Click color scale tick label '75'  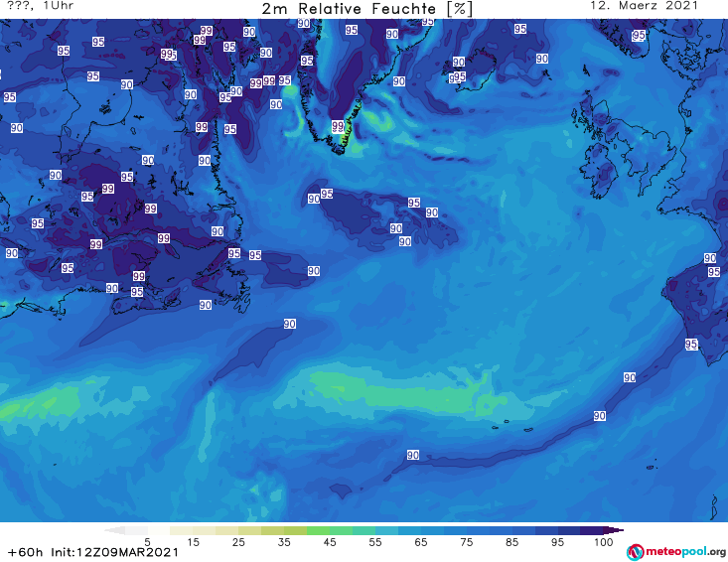click(466, 542)
